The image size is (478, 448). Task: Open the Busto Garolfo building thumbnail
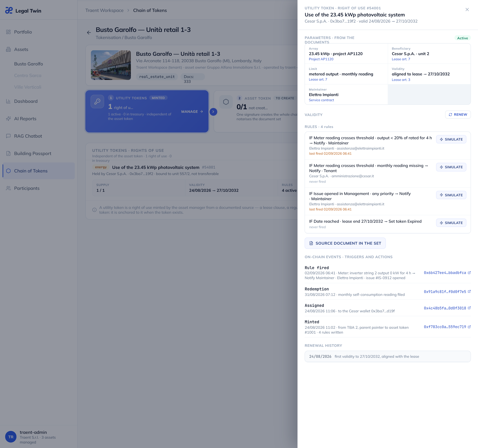coord(111,65)
